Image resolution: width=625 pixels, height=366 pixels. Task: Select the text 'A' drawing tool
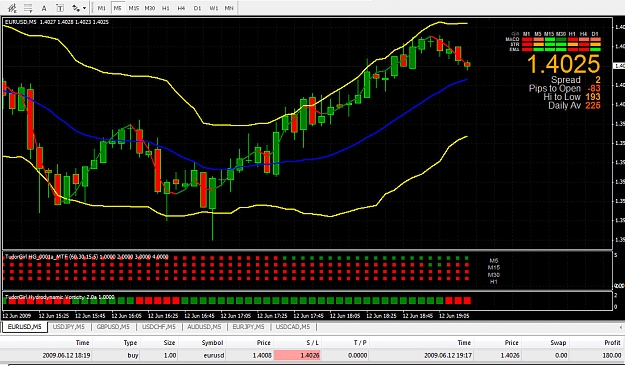44,8
